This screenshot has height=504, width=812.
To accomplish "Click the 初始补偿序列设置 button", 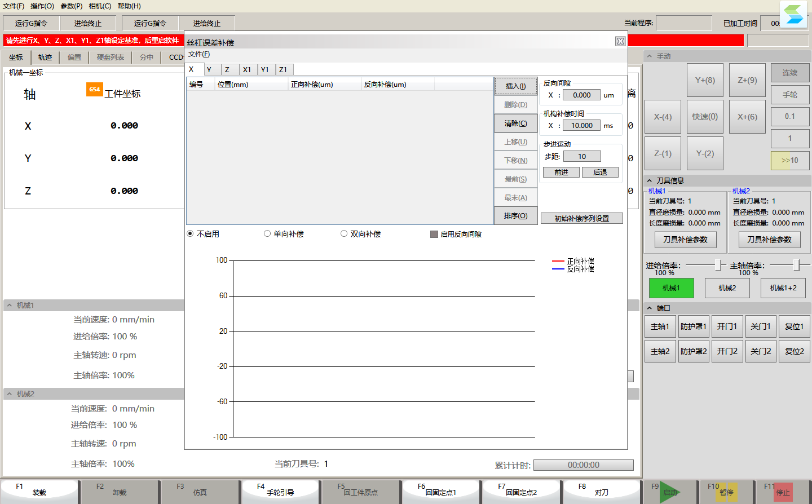I will pos(582,218).
